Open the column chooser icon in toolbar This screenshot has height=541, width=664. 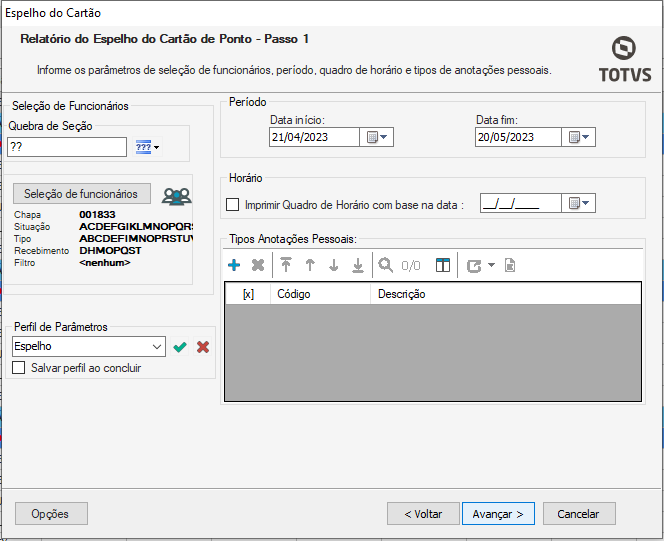pos(443,266)
